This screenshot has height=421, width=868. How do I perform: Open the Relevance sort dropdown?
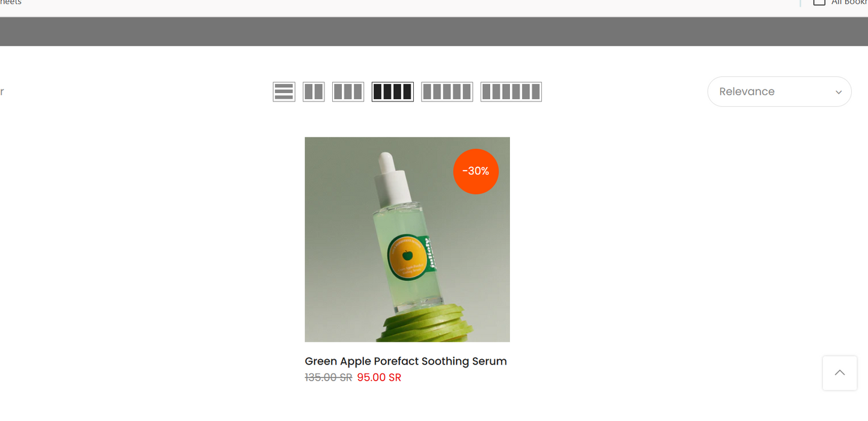coord(779,92)
